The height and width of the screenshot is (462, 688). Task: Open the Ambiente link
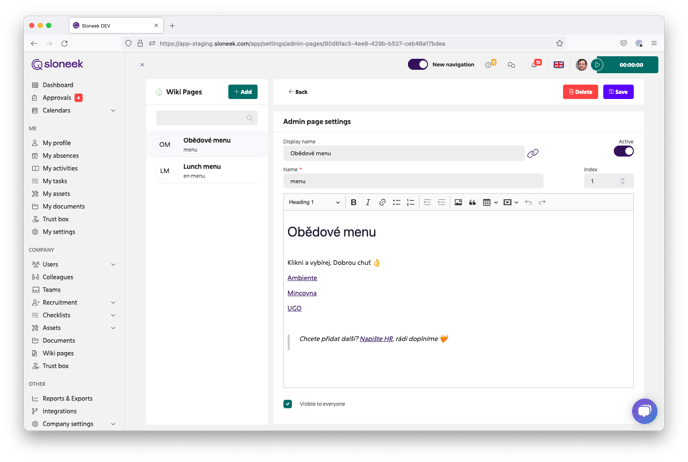(302, 278)
